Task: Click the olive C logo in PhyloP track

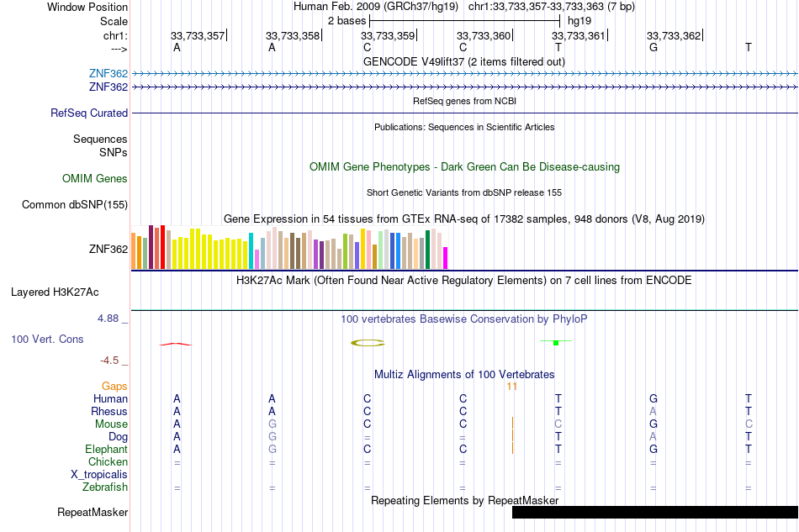Action: click(x=368, y=343)
